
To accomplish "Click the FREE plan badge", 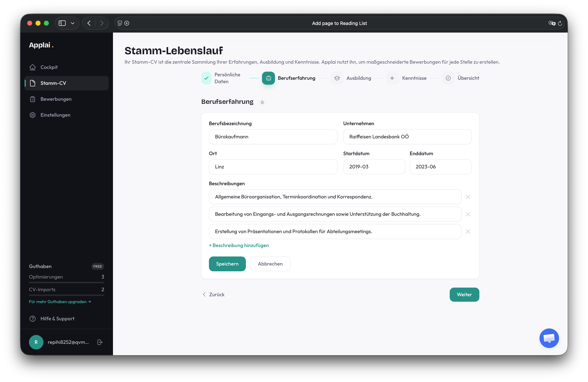I will (98, 266).
